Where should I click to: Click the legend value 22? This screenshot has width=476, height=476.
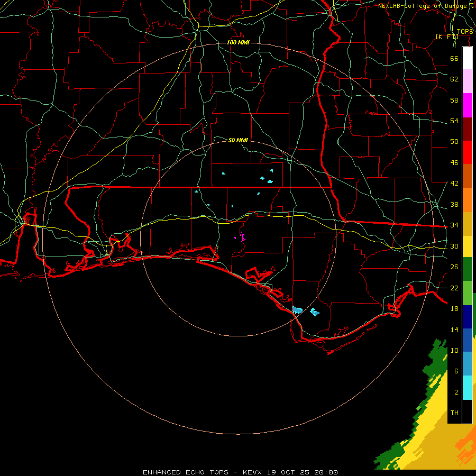[x=454, y=288]
